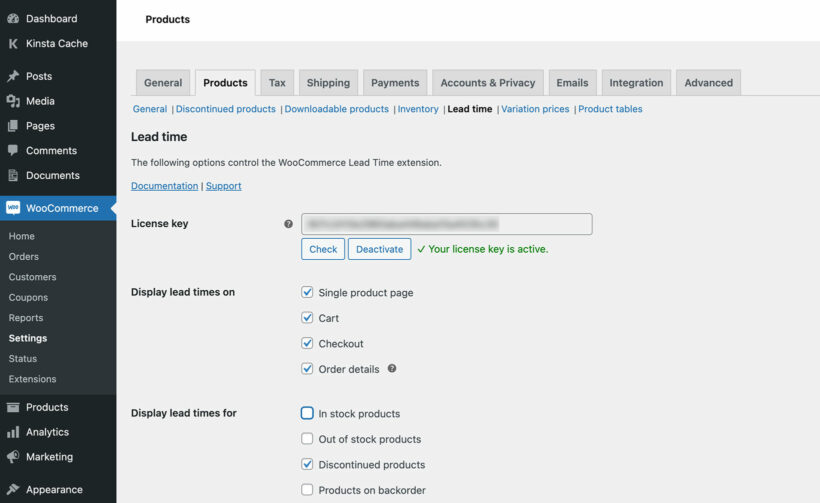The image size is (820, 503).
Task: Click the License key help icon
Action: (x=288, y=224)
